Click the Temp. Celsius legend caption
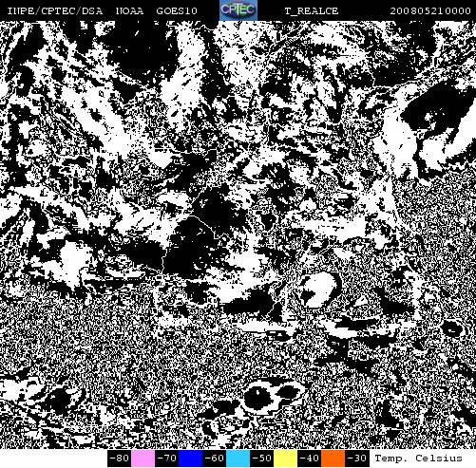Image resolution: width=476 pixels, height=468 pixels. click(x=418, y=458)
